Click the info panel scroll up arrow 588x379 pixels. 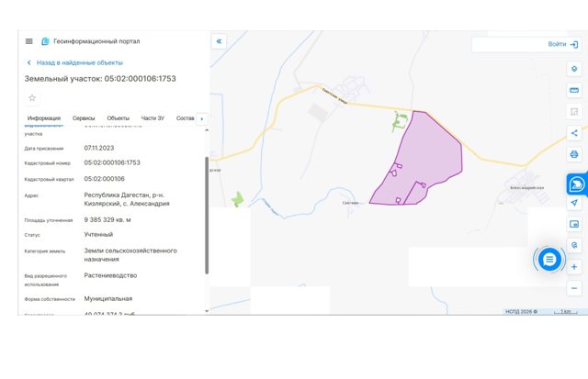(207, 130)
